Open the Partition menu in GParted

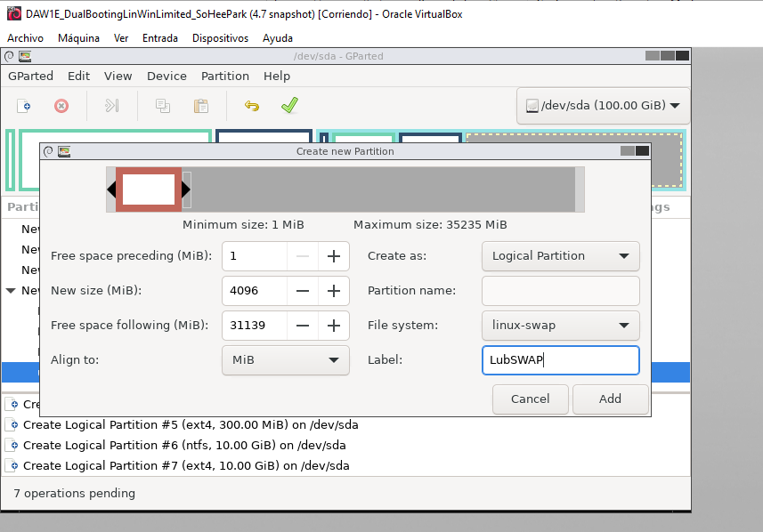[x=225, y=77]
